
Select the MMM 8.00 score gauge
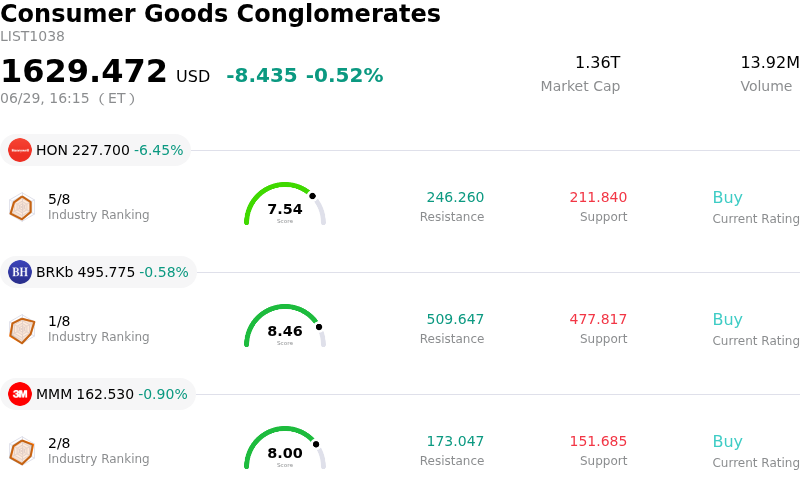[285, 448]
